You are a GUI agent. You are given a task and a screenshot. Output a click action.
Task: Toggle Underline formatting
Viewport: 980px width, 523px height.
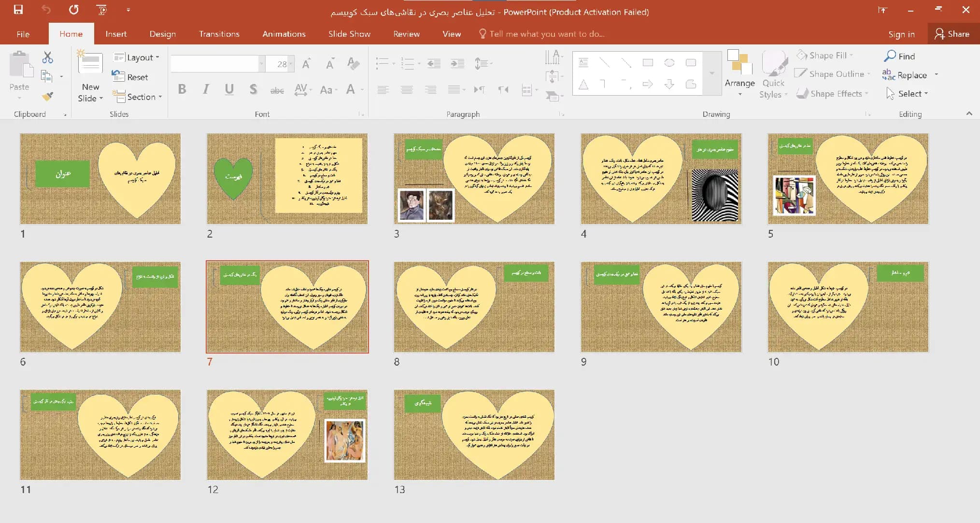click(229, 89)
